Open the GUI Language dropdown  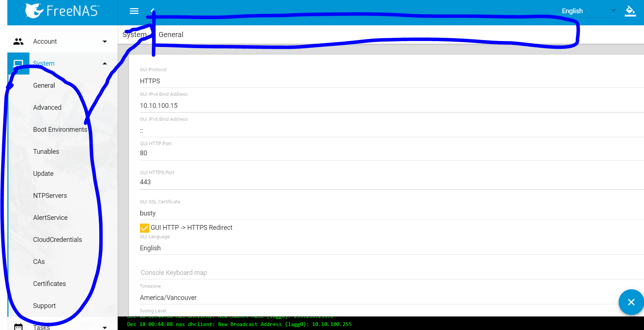392,248
